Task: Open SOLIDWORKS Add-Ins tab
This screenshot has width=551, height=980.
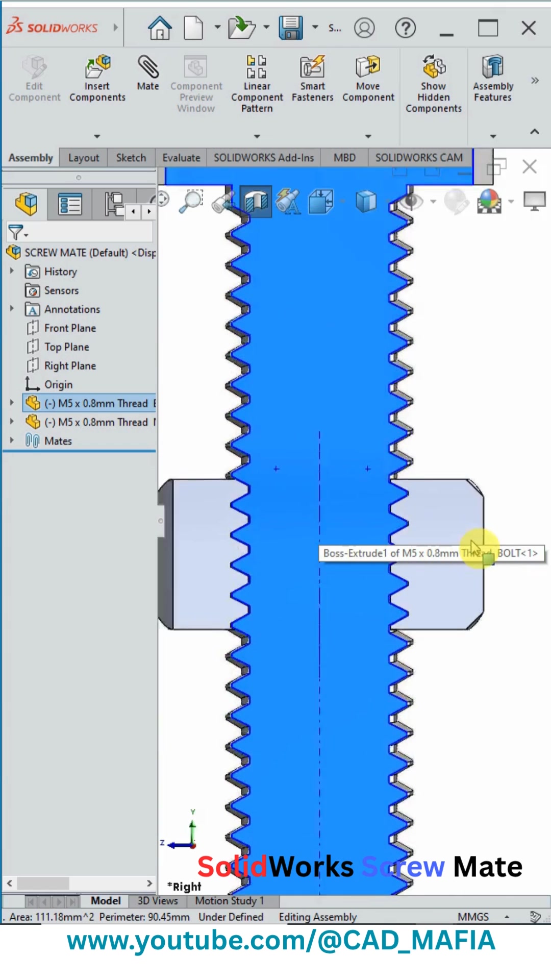Action: (x=264, y=158)
